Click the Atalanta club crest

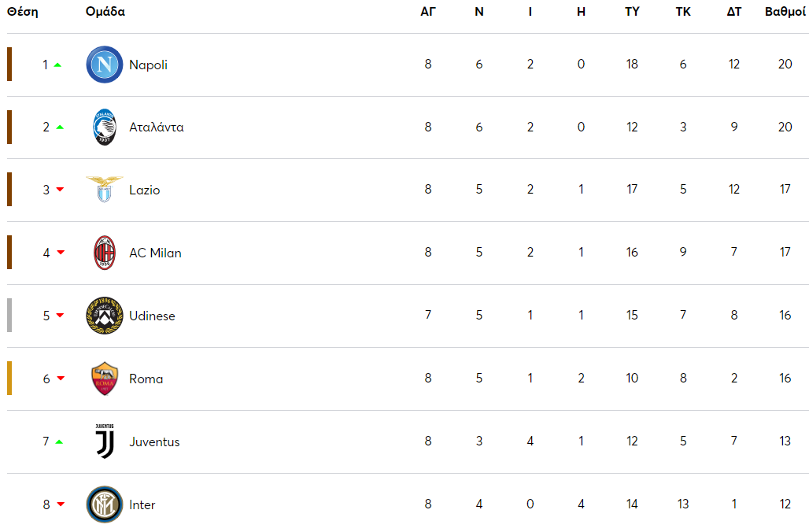click(x=105, y=127)
